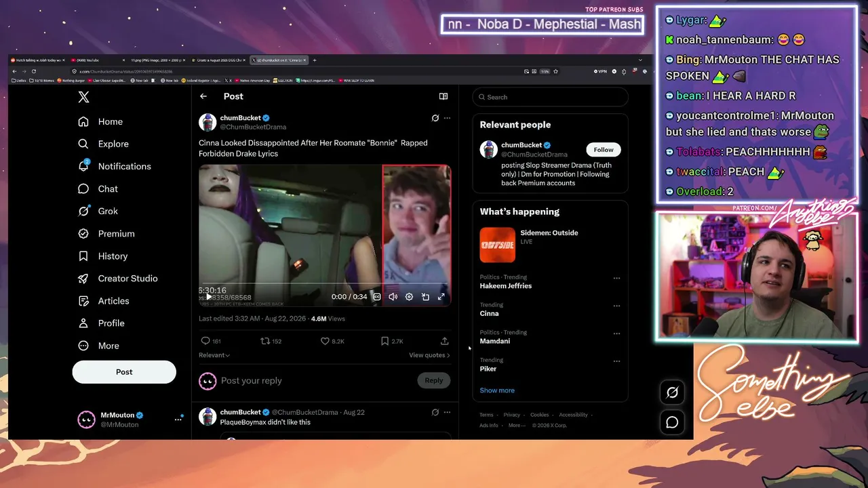This screenshot has width=868, height=488.
Task: Expand the video to fullscreen
Action: 441,297
